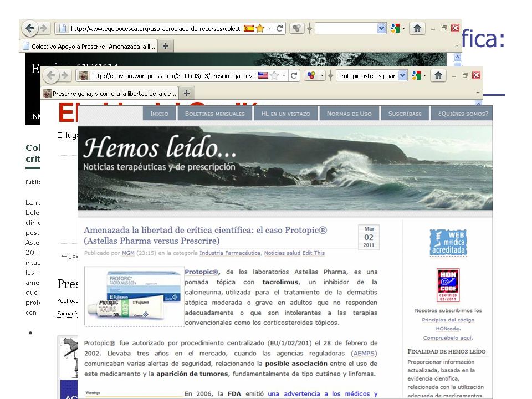The image size is (532, 399).
Task: Open Inicio in Hemos leído menu
Action: click(160, 114)
